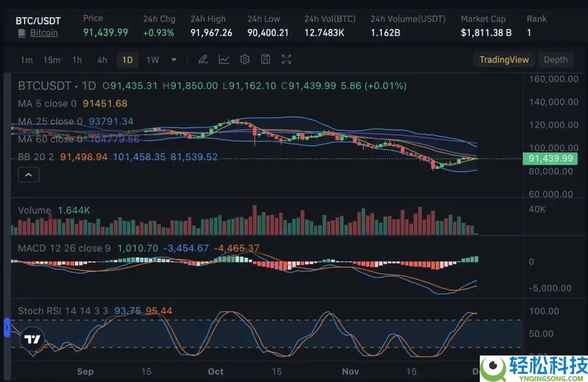Click the 1W timeframe button
Image resolution: width=588 pixels, height=382 pixels.
(152, 59)
